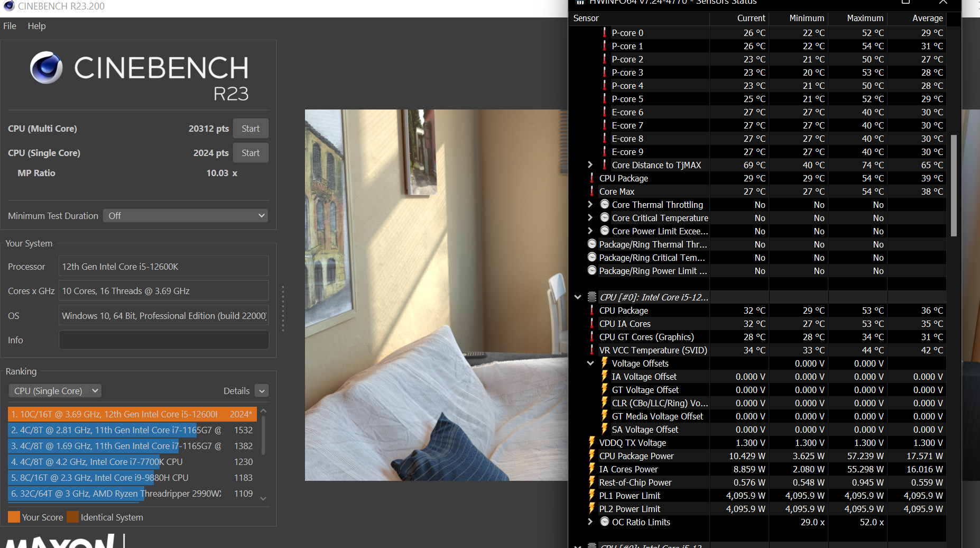
Task: Click Package/Ring Thermal Throttling circle icon
Action: pyautogui.click(x=592, y=244)
